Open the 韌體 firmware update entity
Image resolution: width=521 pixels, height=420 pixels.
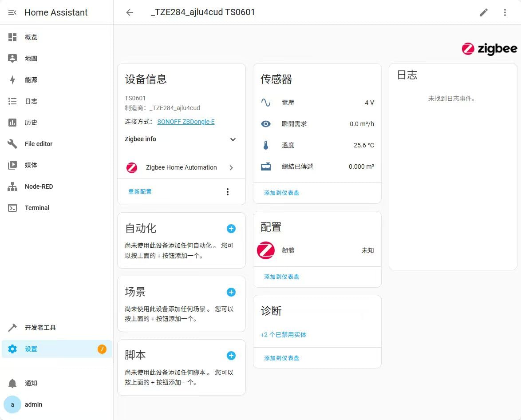(317, 250)
